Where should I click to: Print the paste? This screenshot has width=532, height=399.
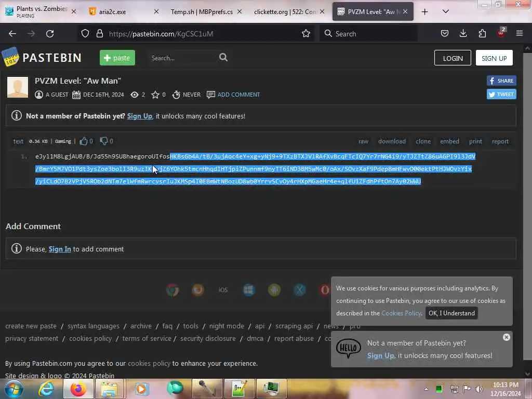pos(475,141)
